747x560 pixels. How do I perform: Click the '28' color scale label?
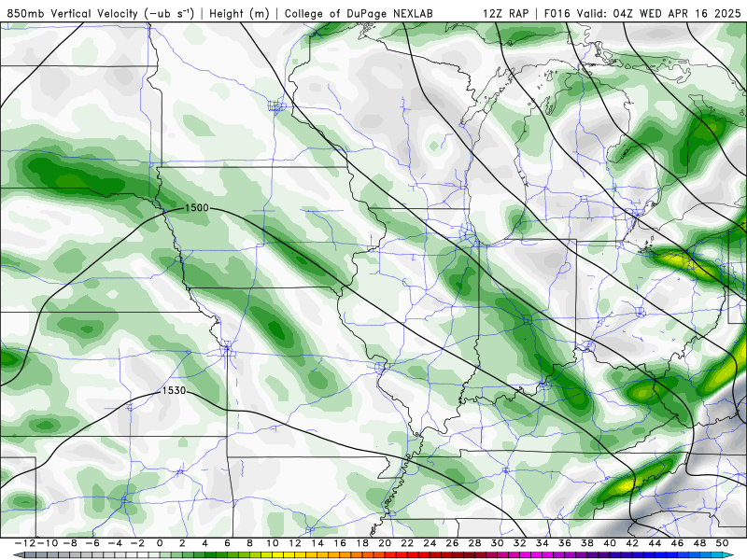pos(474,543)
